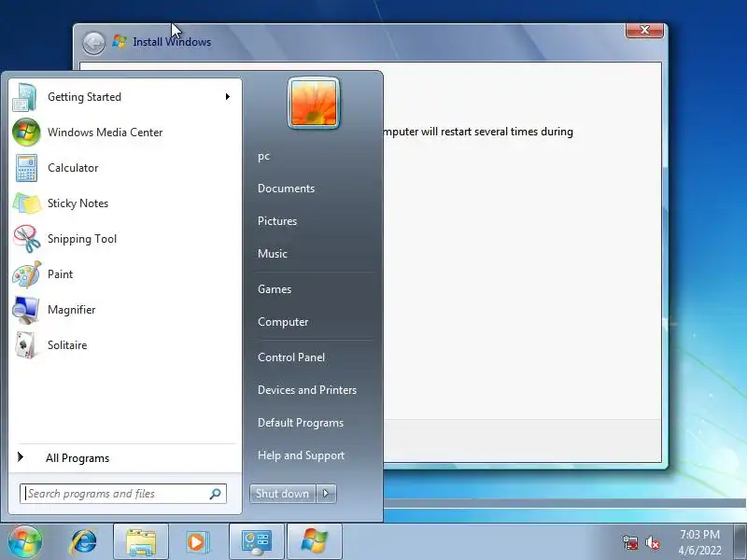This screenshot has width=747, height=560.
Task: Launch Windows Media Center icon
Action: (26, 133)
